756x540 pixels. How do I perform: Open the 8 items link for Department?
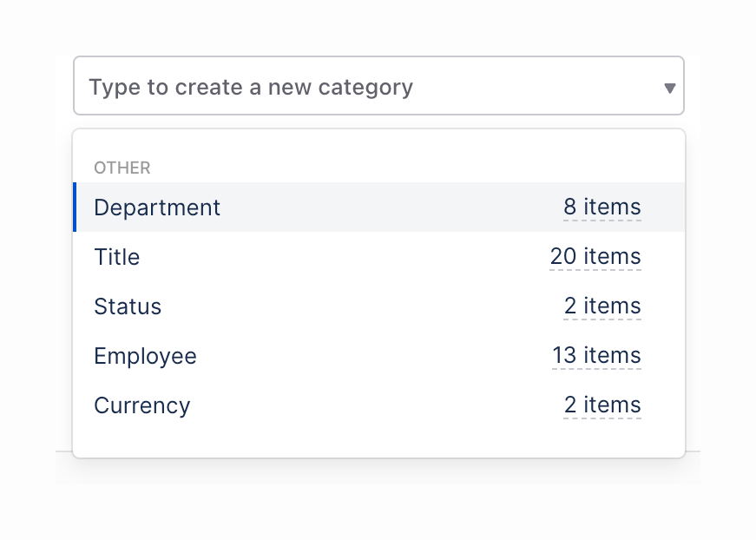(x=602, y=207)
